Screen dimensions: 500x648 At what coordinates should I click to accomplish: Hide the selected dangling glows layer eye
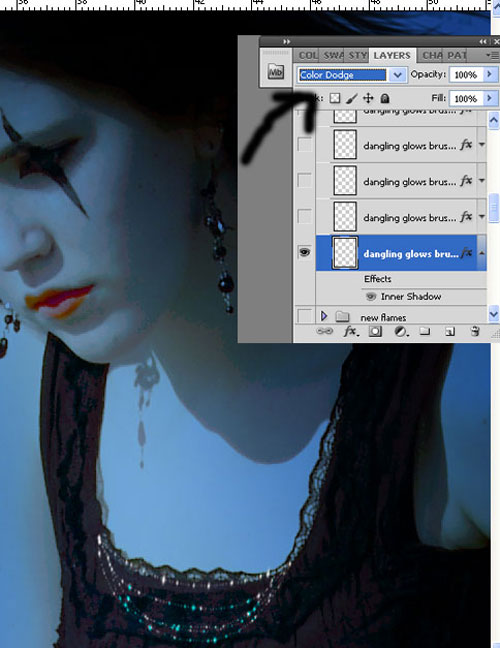305,252
